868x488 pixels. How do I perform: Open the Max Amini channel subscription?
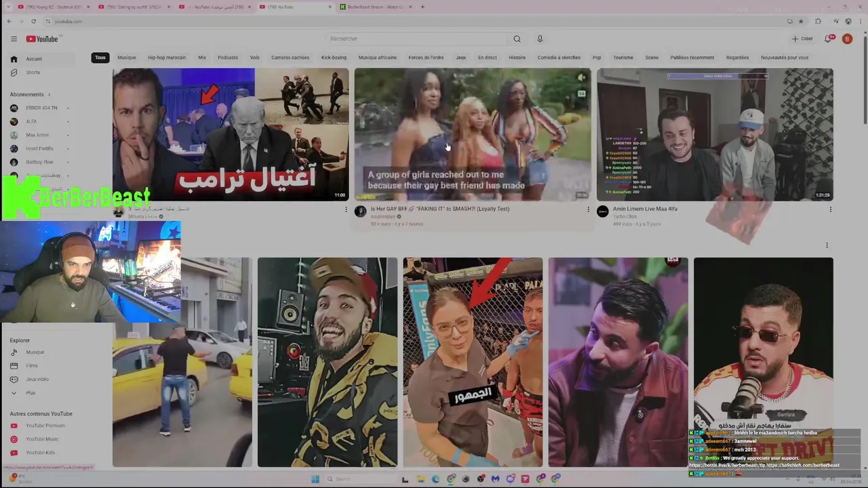pyautogui.click(x=41, y=135)
